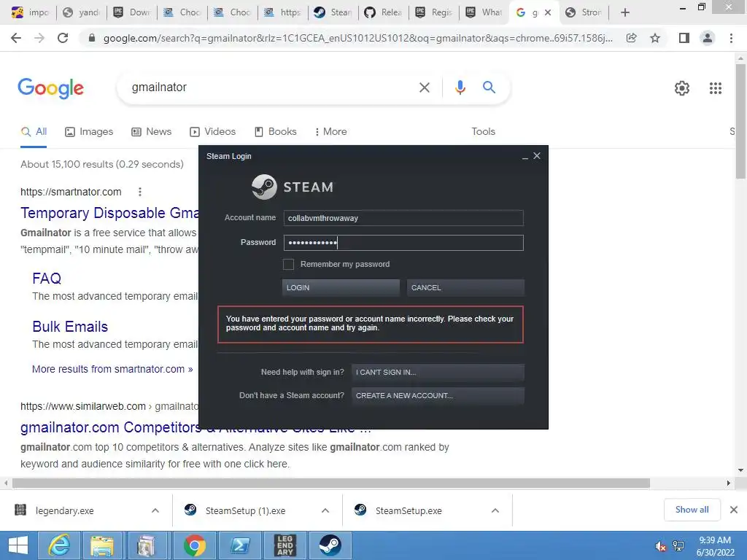This screenshot has width=747, height=560.
Task: Open Windows Start menu
Action: click(18, 545)
